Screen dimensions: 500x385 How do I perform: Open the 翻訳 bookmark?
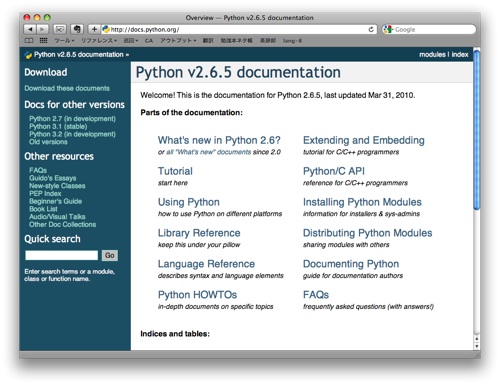click(x=208, y=41)
